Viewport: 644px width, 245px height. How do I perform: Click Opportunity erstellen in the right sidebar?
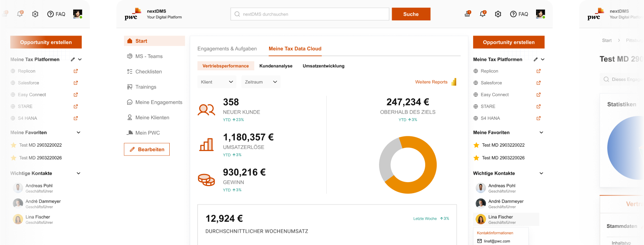(509, 42)
